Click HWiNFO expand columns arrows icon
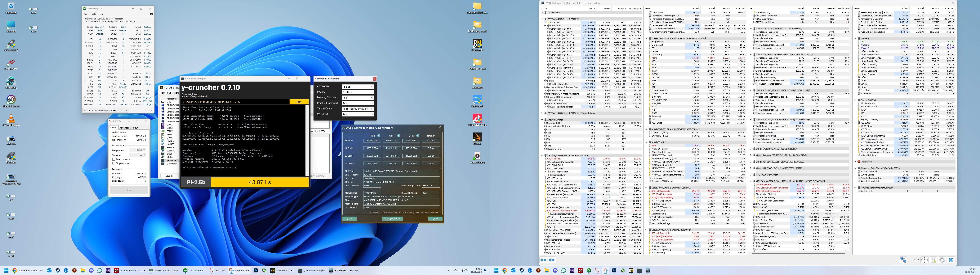 [x=544, y=260]
